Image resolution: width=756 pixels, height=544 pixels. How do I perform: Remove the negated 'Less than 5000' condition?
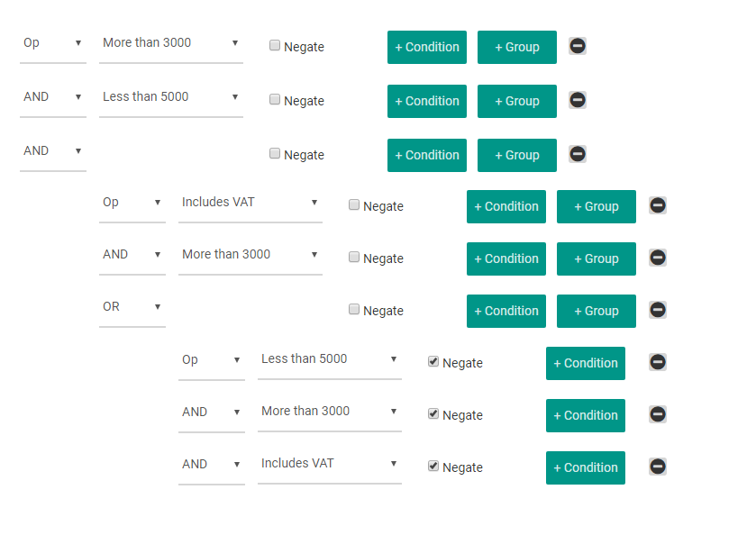657,362
